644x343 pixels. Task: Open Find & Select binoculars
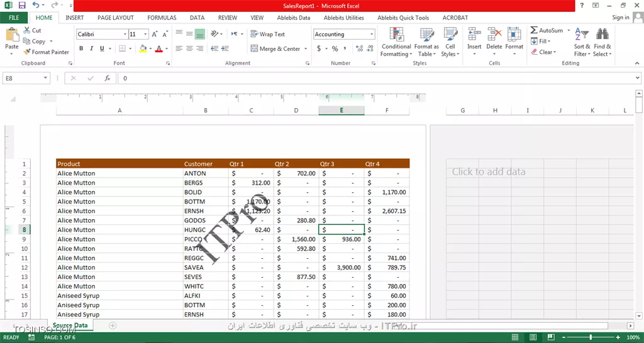click(x=602, y=42)
